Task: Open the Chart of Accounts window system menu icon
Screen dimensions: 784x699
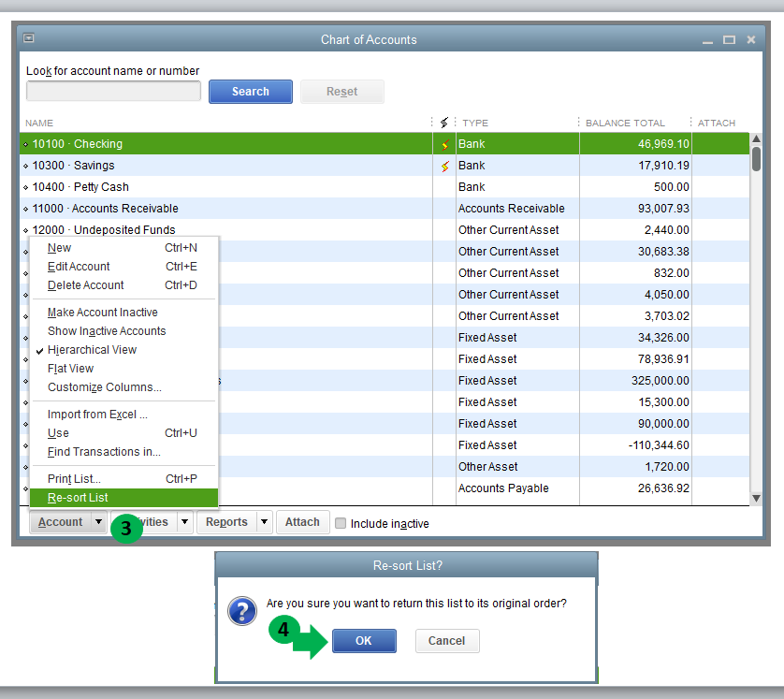Action: [29, 38]
